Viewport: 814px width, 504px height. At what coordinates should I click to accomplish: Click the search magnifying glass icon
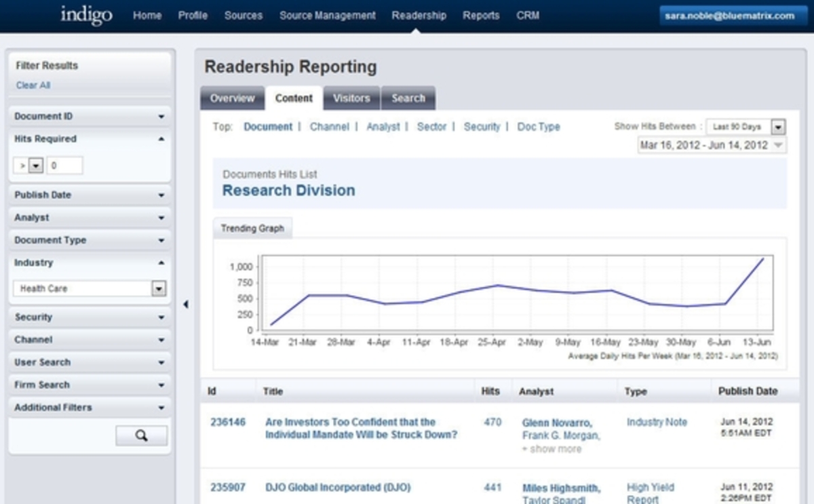[141, 435]
